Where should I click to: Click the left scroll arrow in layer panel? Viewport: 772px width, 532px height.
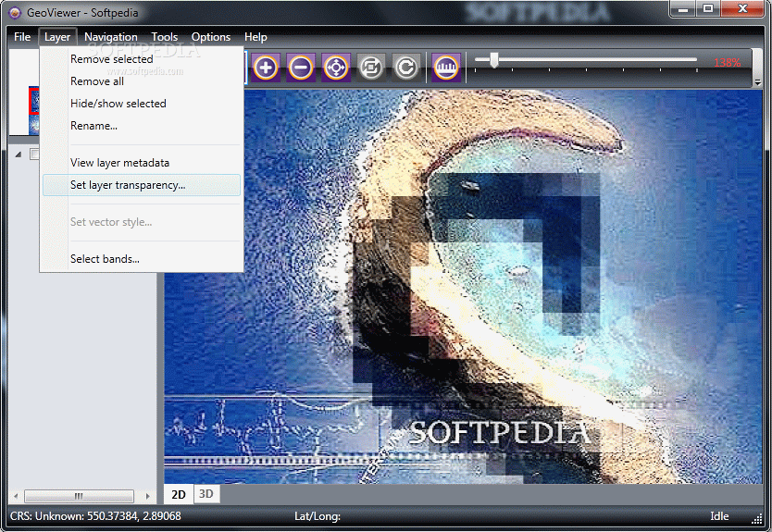pyautogui.click(x=16, y=496)
